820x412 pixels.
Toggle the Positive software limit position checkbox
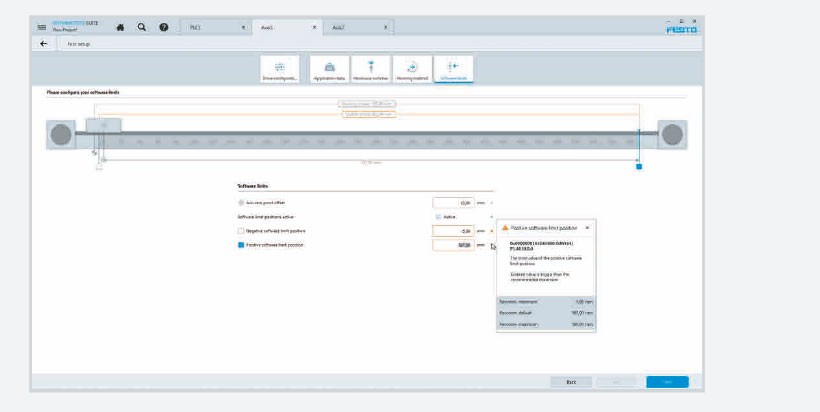pos(241,245)
